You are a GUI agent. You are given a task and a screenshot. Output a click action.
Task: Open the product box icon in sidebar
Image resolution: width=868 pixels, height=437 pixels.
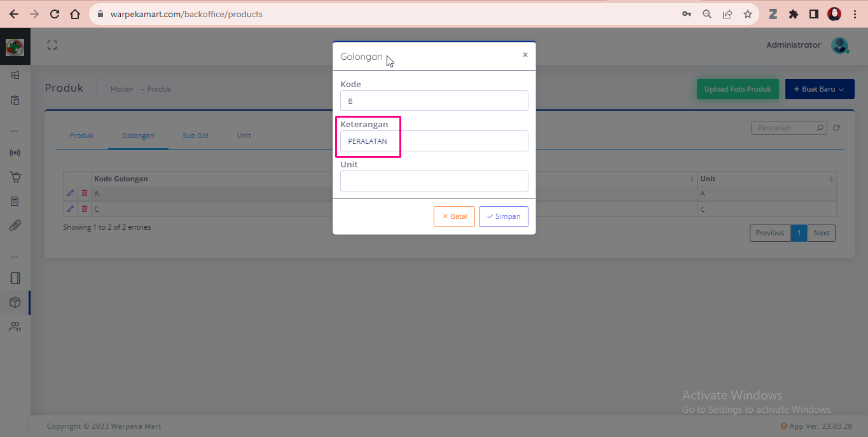tap(15, 302)
